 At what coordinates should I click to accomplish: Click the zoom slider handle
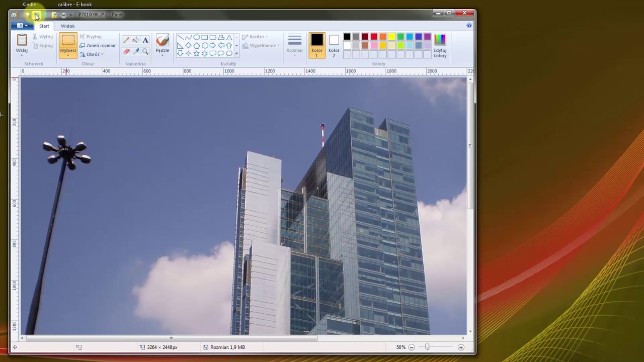pyautogui.click(x=427, y=347)
